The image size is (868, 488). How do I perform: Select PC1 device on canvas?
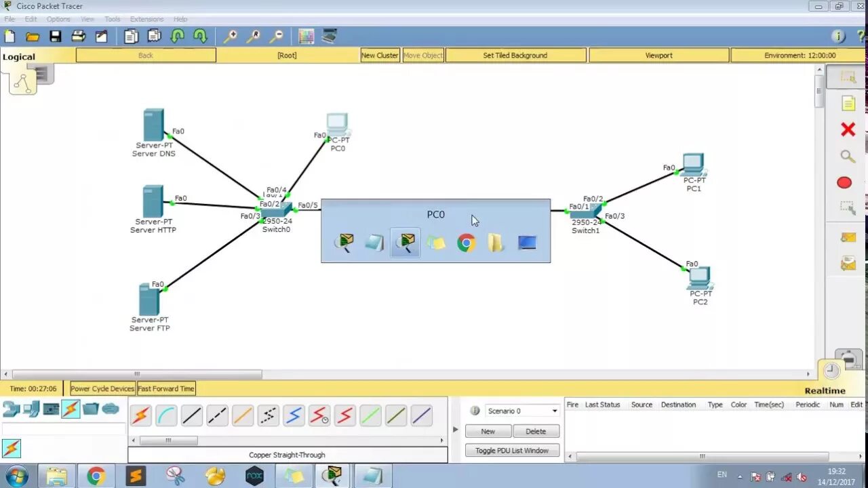(x=694, y=165)
